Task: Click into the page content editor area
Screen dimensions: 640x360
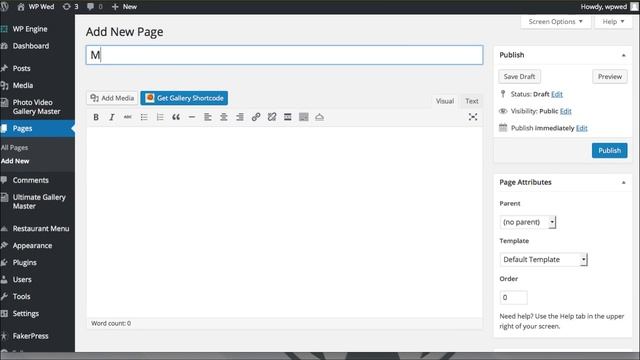Action: (x=284, y=222)
